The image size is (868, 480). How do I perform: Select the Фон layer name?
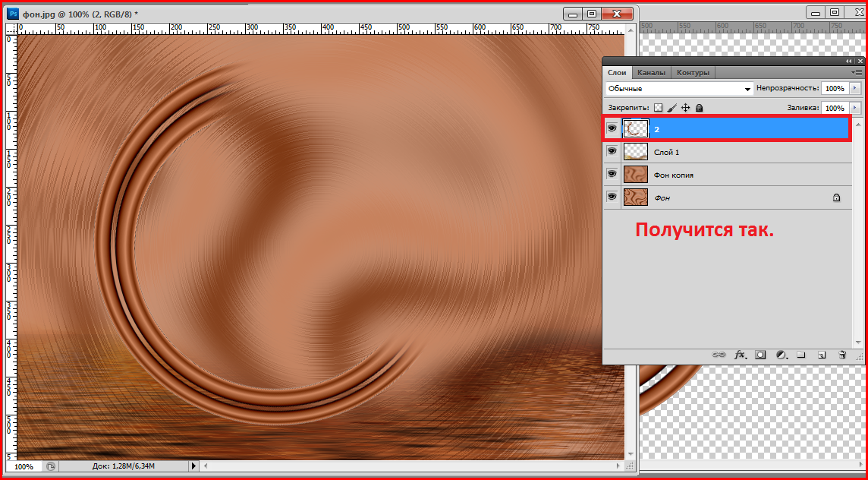click(x=662, y=197)
